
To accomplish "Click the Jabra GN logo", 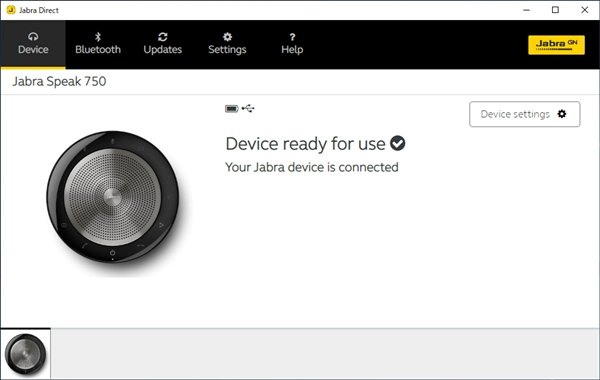I will click(556, 45).
